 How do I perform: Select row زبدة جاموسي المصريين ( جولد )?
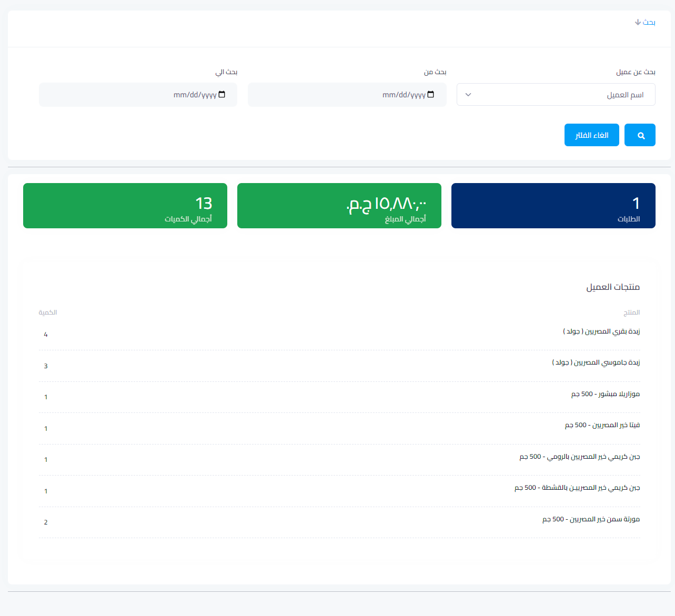(339, 366)
